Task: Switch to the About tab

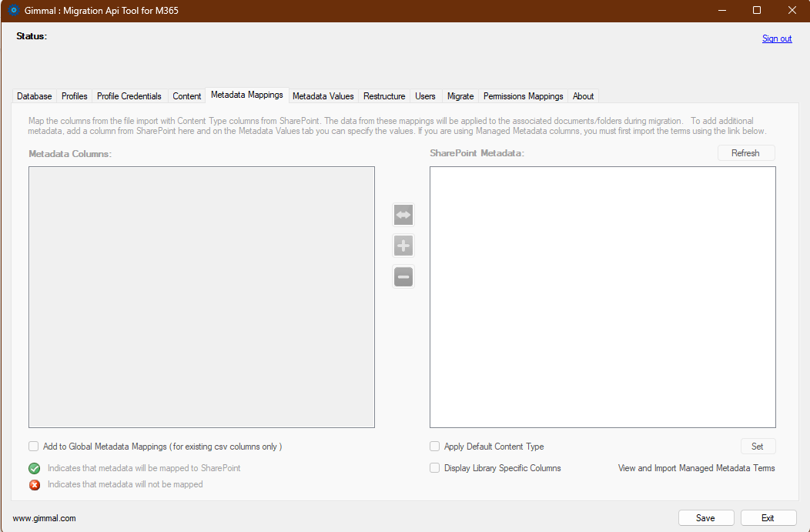Action: point(583,95)
